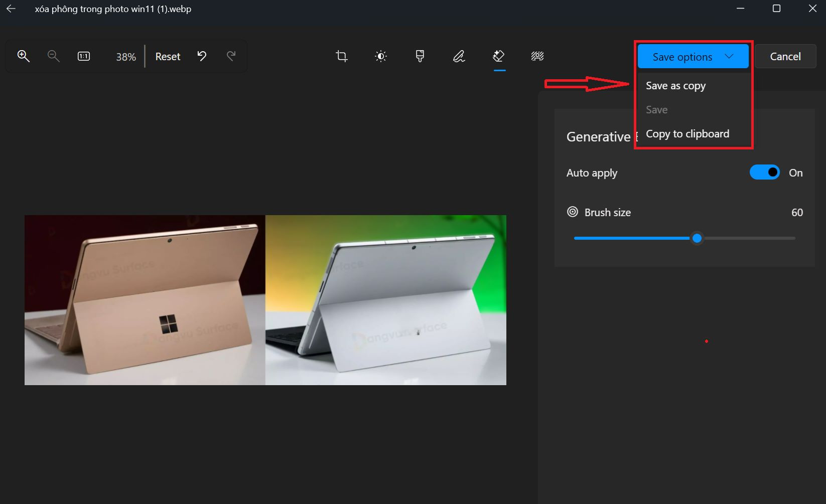This screenshot has height=504, width=826.
Task: Toggle the Zoom out magnifier
Action: 53,56
